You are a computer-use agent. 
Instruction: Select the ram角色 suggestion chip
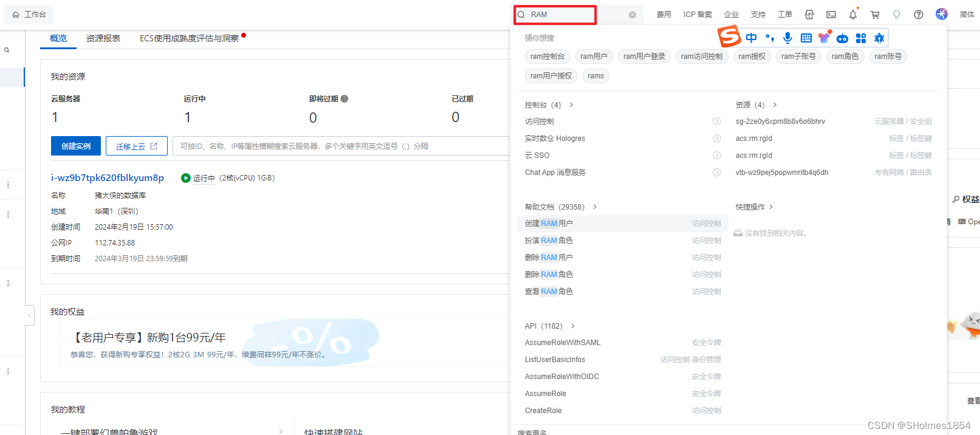[x=845, y=57]
